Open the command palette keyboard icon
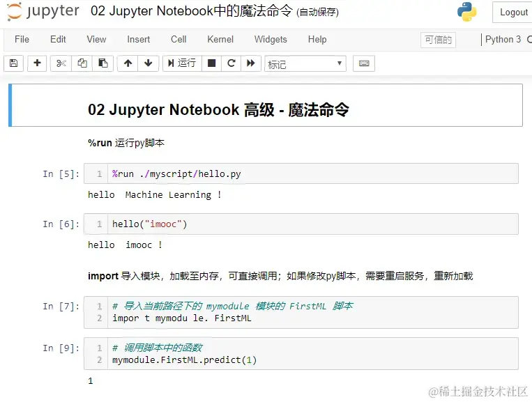 tap(364, 63)
